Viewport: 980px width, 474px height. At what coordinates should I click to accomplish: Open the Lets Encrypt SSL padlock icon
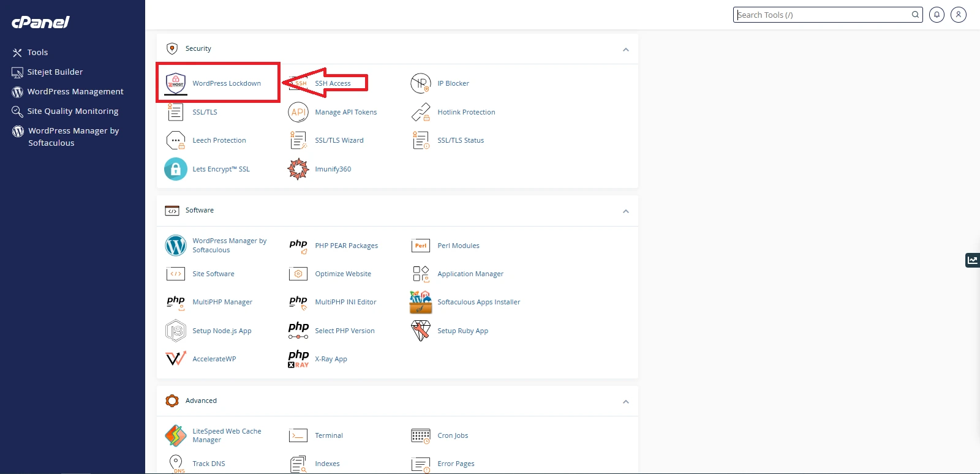[x=176, y=169]
